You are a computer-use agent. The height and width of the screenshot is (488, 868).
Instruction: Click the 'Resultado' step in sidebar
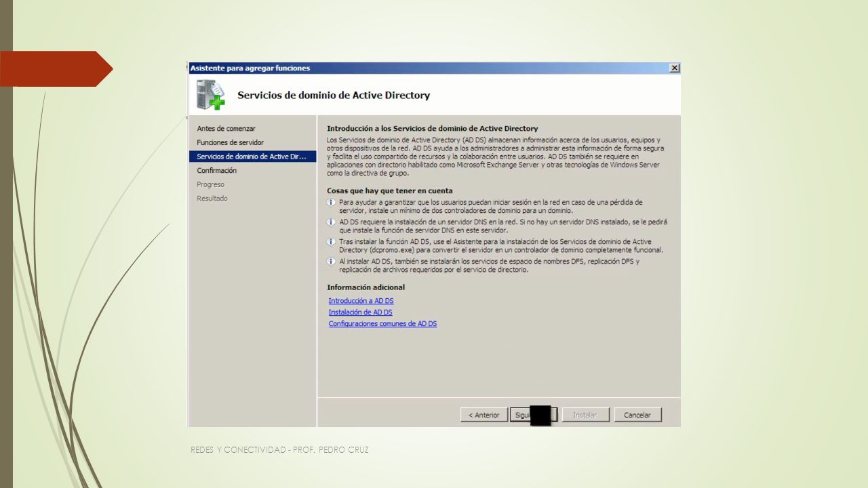212,199
